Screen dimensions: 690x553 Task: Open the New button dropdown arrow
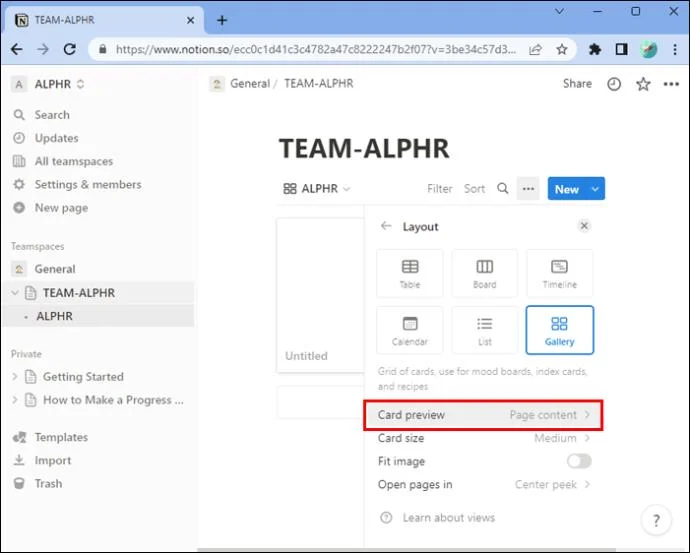click(x=595, y=189)
